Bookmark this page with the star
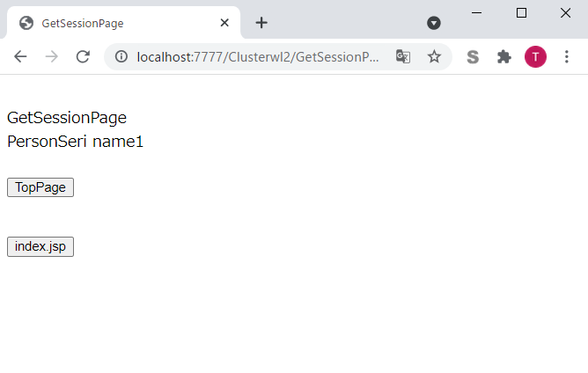The width and height of the screenshot is (588, 373). pos(434,57)
